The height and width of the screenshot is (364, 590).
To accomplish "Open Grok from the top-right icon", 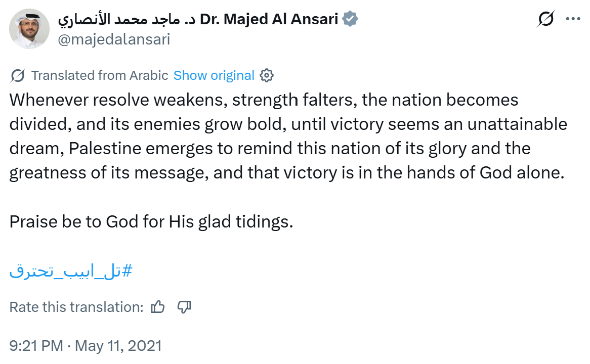I will tap(545, 19).
